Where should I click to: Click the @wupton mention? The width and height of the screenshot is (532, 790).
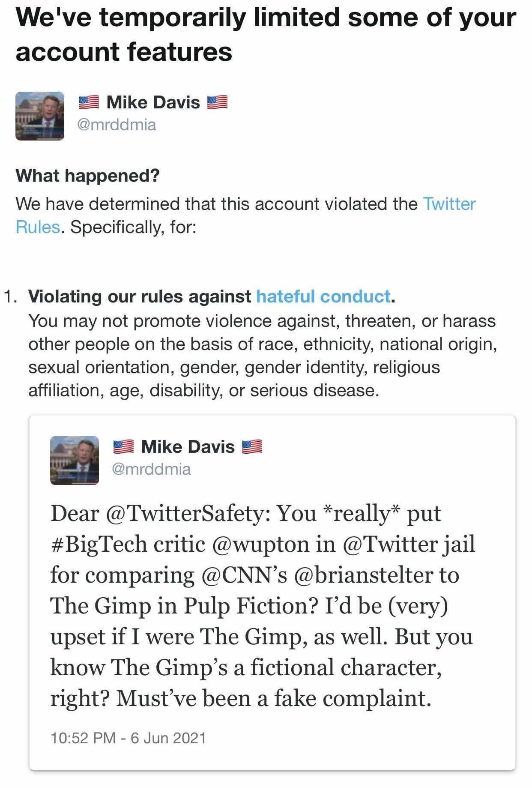pyautogui.click(x=260, y=544)
